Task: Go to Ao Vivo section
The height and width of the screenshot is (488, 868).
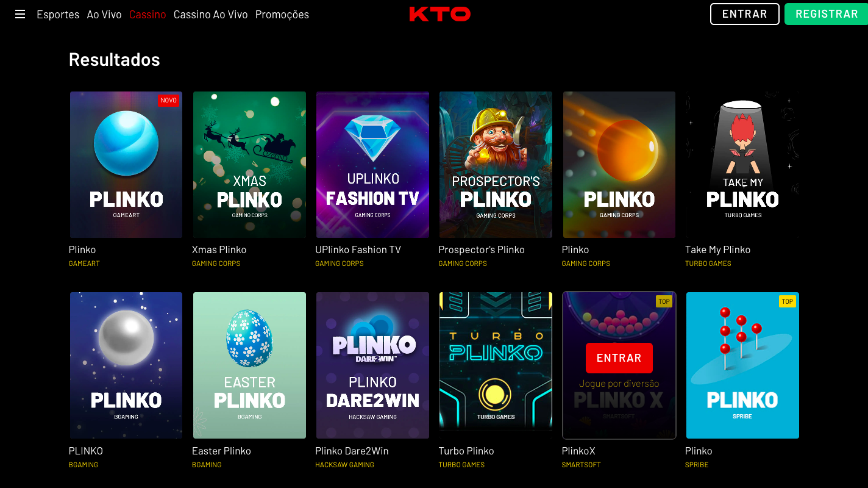Action: pyautogui.click(x=104, y=14)
